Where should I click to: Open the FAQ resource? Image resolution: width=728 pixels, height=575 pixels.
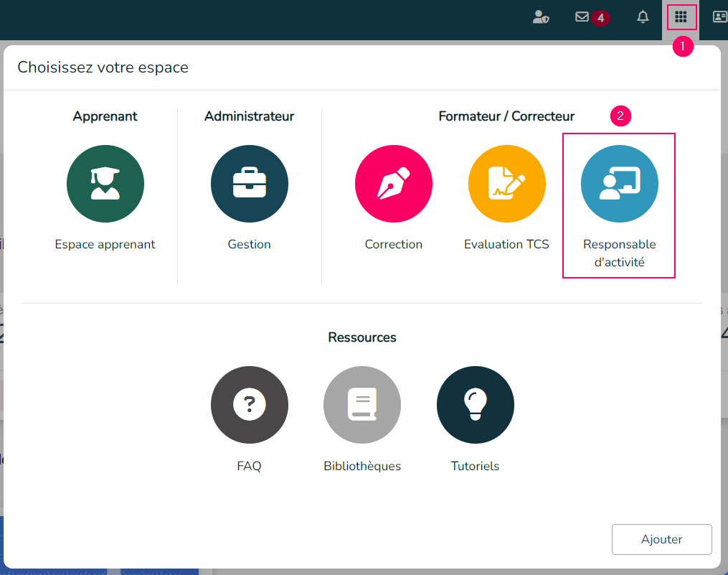point(249,405)
